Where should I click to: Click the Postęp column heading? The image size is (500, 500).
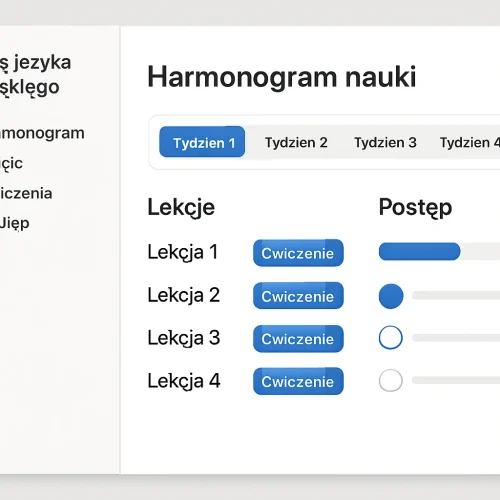pyautogui.click(x=415, y=208)
